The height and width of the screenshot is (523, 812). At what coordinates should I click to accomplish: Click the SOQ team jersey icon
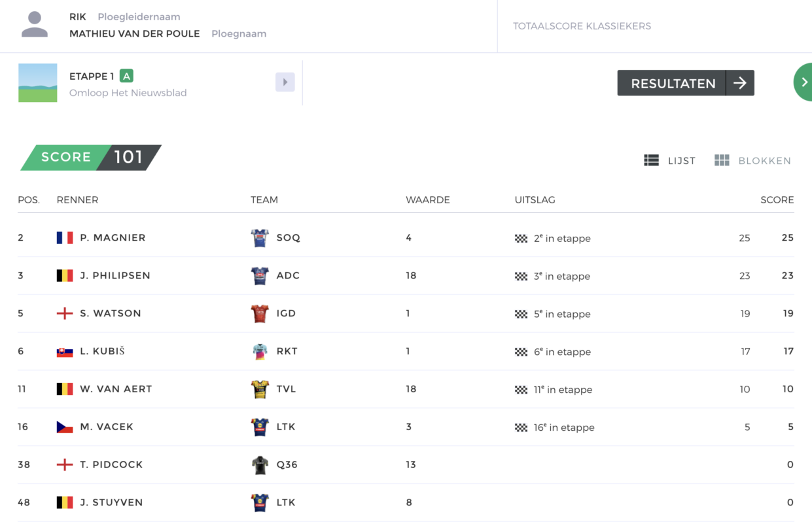[260, 238]
